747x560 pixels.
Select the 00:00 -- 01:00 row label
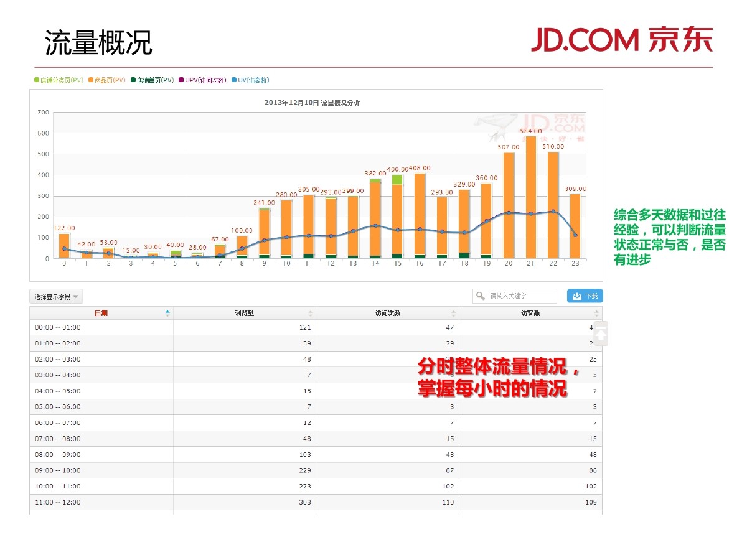(x=57, y=327)
